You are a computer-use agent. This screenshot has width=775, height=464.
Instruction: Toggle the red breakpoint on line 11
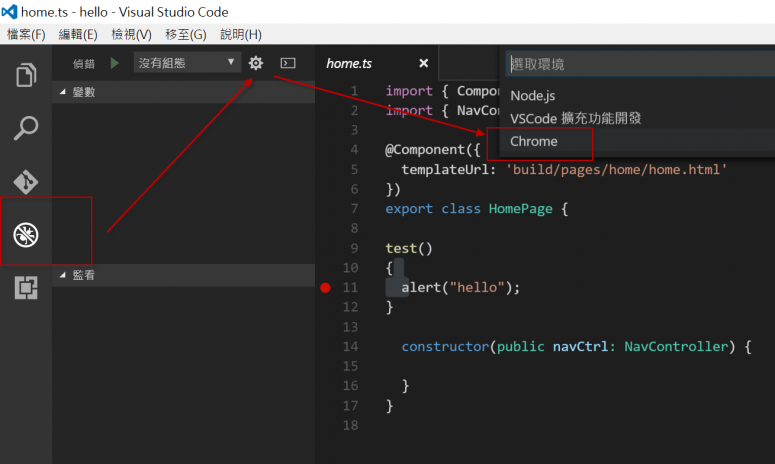coord(325,288)
